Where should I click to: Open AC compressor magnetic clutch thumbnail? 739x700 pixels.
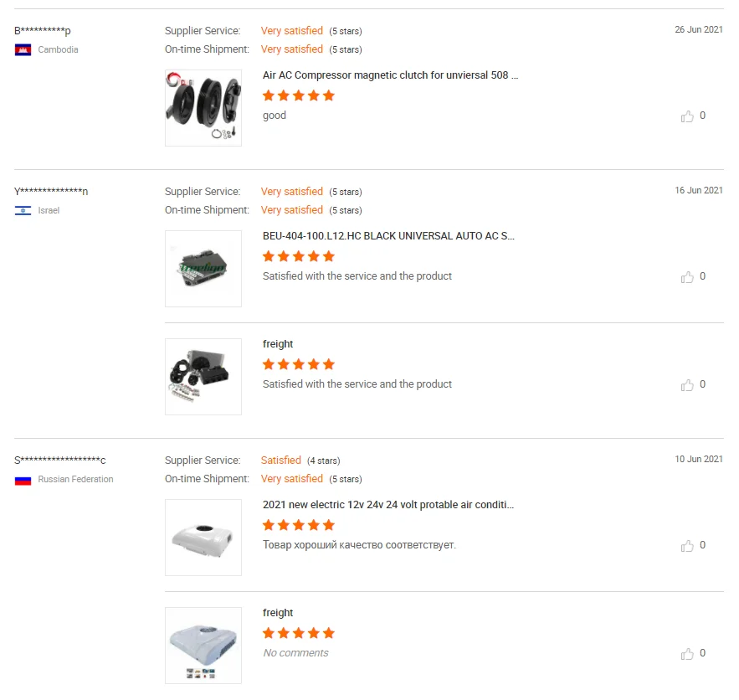click(x=203, y=108)
